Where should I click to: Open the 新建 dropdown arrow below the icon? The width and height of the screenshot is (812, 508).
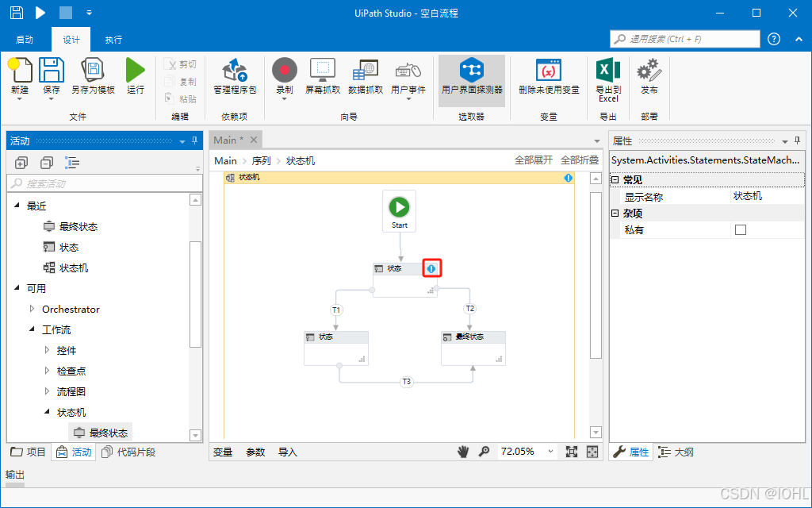pos(20,99)
